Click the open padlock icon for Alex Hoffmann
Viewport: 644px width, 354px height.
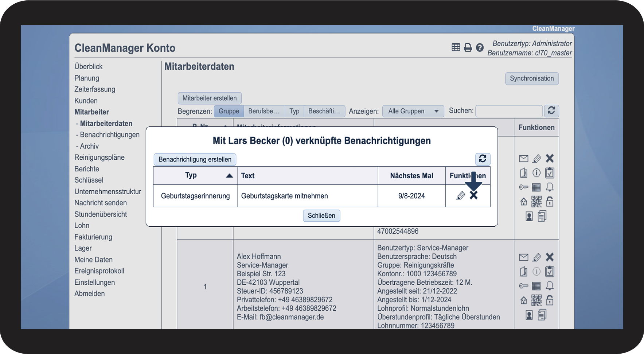point(550,300)
